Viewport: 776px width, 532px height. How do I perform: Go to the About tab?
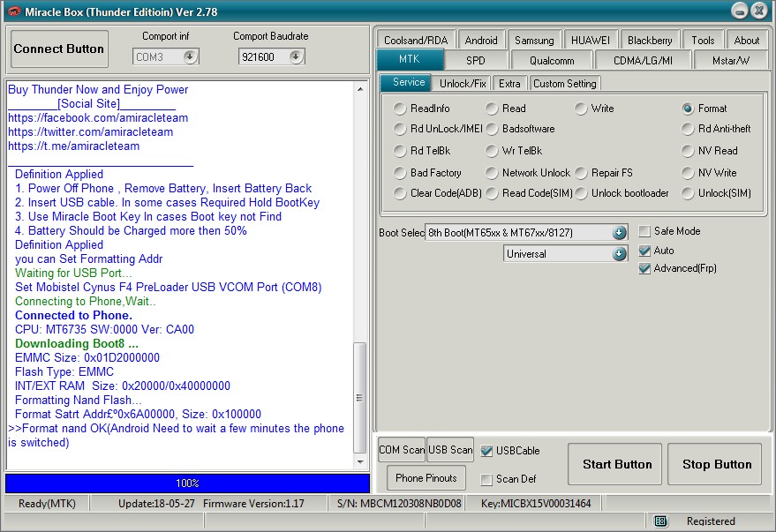point(746,41)
